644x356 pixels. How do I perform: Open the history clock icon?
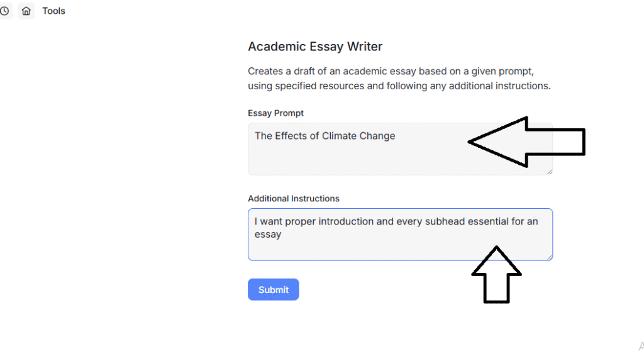[4, 11]
